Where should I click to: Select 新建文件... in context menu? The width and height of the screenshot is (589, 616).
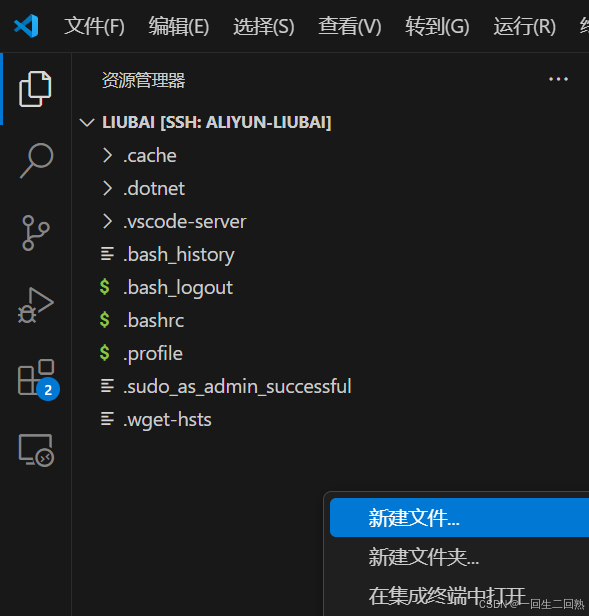click(x=459, y=517)
